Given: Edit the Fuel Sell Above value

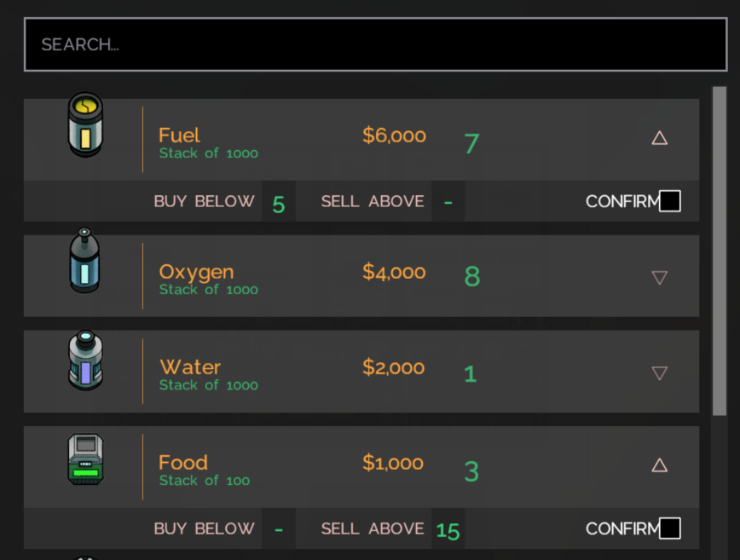Looking at the screenshot, I should coord(448,202).
